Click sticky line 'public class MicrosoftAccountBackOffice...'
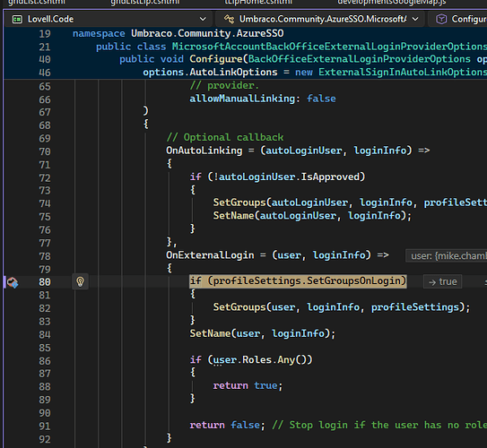487x448 pixels. coord(291,47)
